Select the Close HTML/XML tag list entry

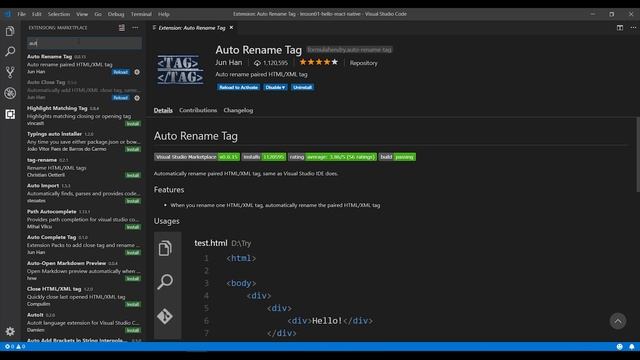click(84, 296)
